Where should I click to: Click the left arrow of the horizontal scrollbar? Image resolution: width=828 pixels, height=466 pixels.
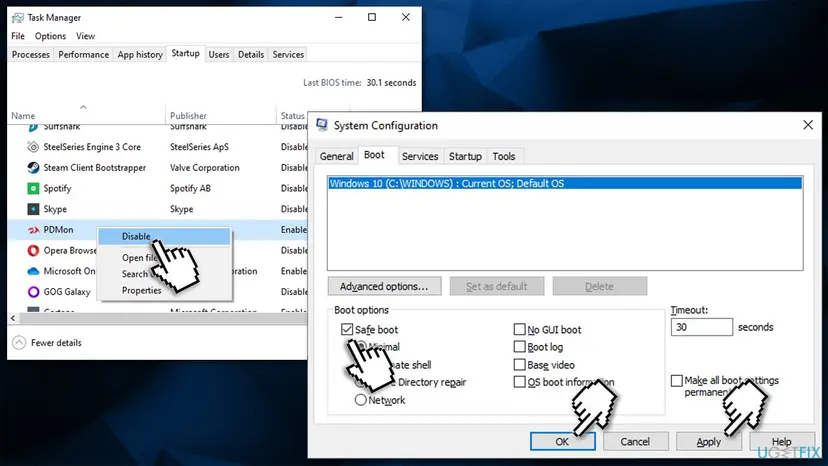(13, 318)
